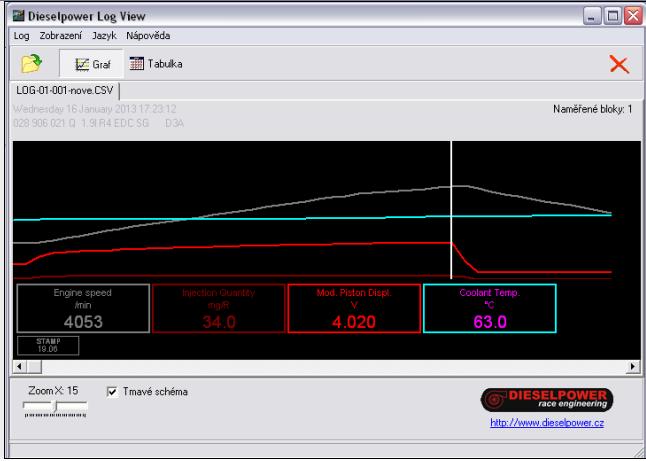Maximize the Dieselpower Log View window

613,16
